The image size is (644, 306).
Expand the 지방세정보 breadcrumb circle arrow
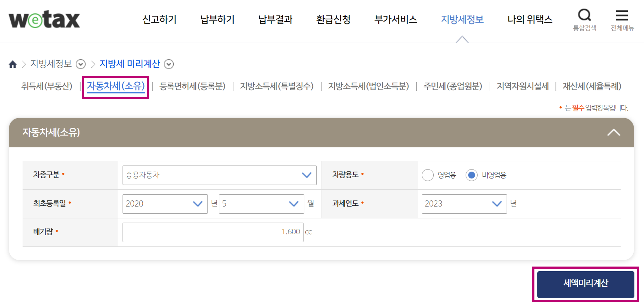pos(81,64)
